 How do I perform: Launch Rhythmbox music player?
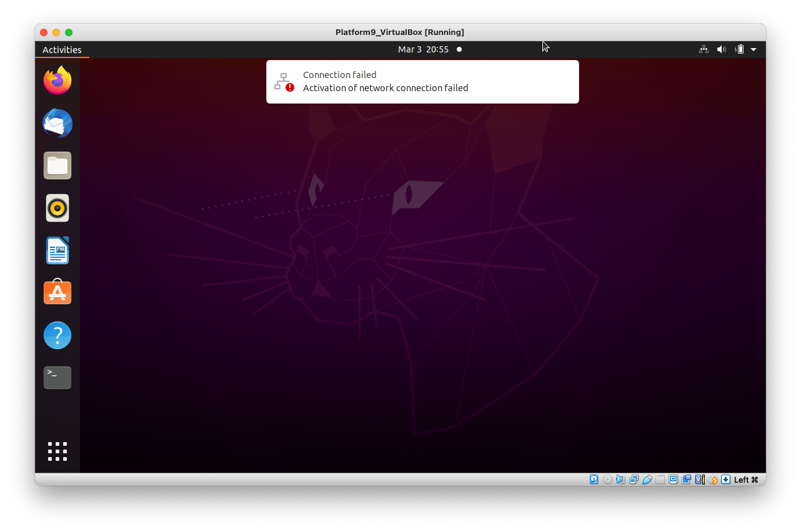coord(57,208)
